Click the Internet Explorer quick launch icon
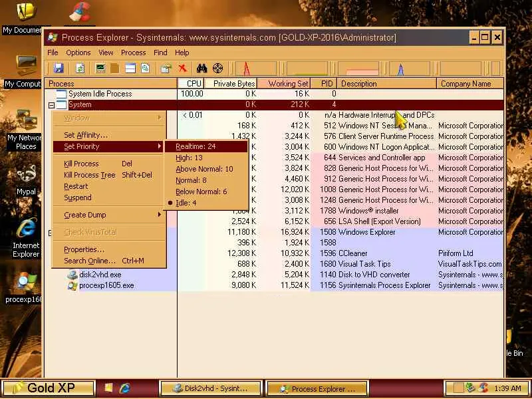532x399 pixels. coord(124,388)
